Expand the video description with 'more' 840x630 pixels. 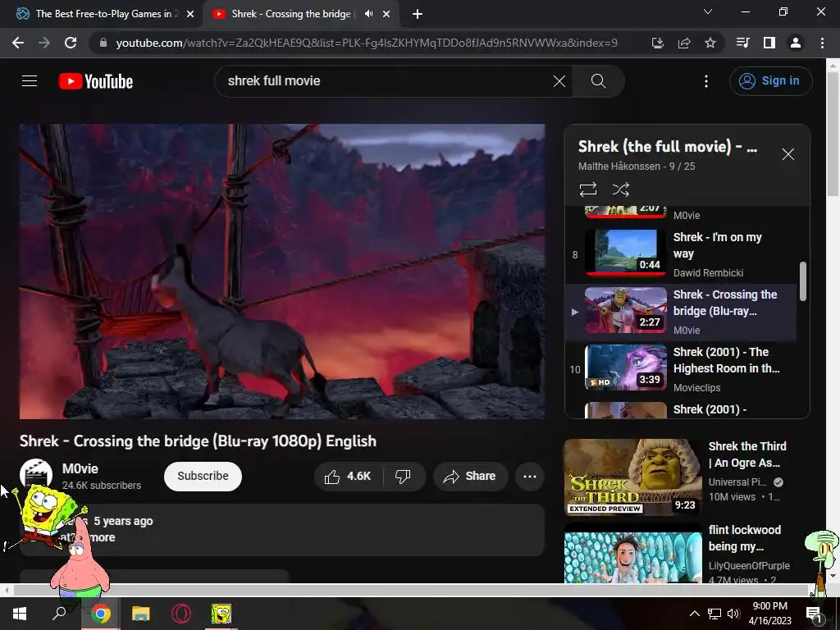point(101,537)
